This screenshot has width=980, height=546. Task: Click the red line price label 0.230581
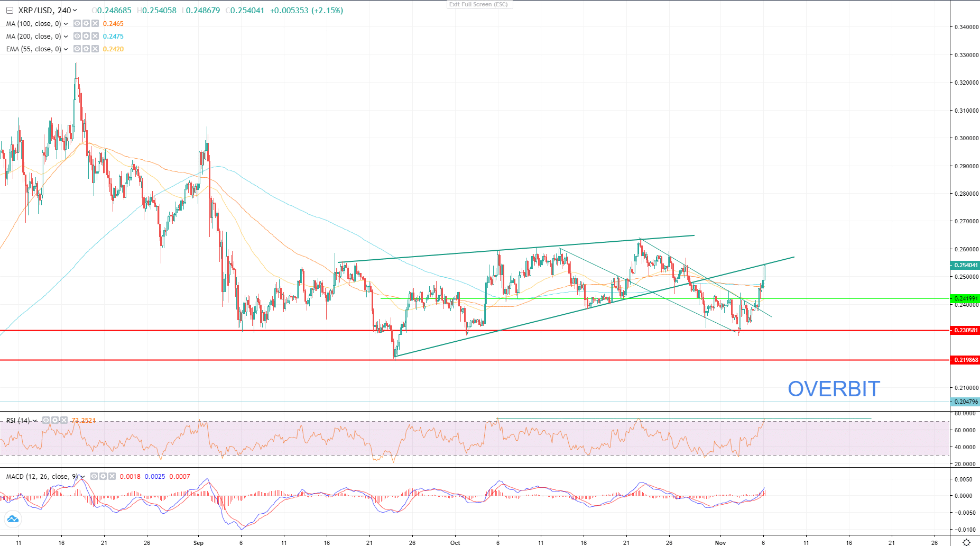(x=965, y=330)
